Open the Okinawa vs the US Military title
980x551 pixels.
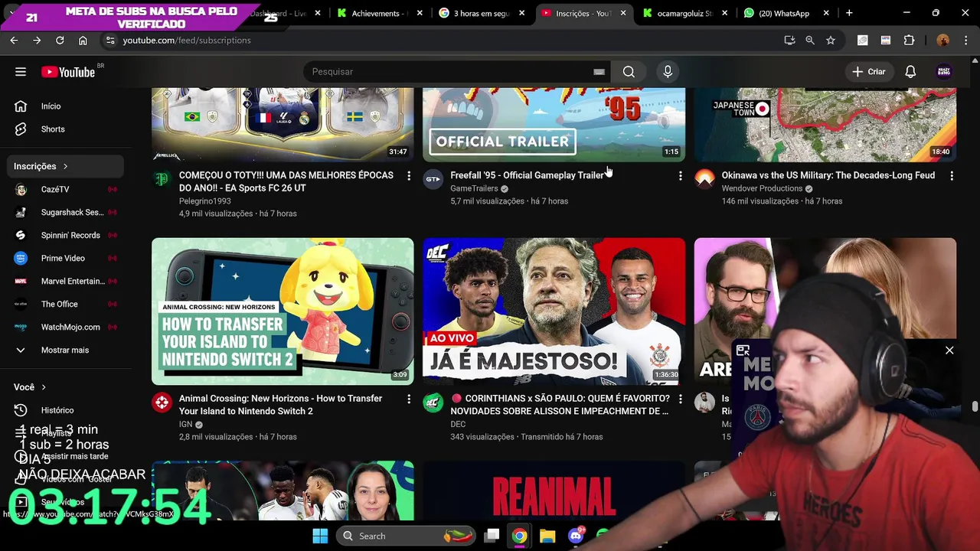coord(828,175)
